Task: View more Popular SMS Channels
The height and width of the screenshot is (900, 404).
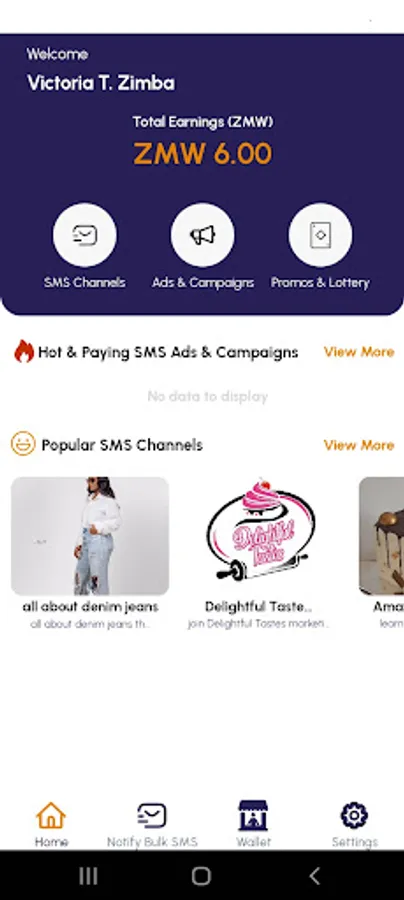Action: (x=359, y=445)
